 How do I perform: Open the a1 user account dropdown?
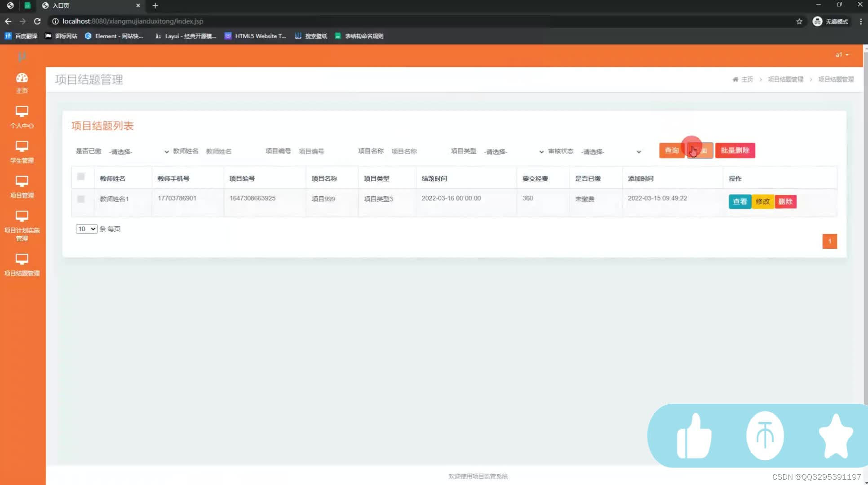[x=842, y=55]
